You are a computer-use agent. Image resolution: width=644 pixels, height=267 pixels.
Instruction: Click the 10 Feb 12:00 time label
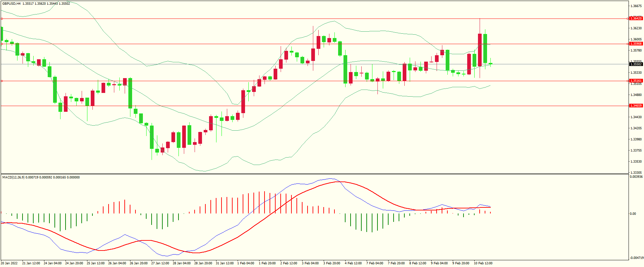483,263
